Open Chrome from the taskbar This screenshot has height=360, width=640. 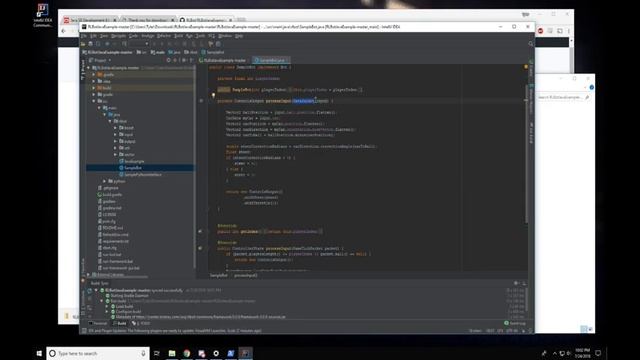click(x=187, y=353)
